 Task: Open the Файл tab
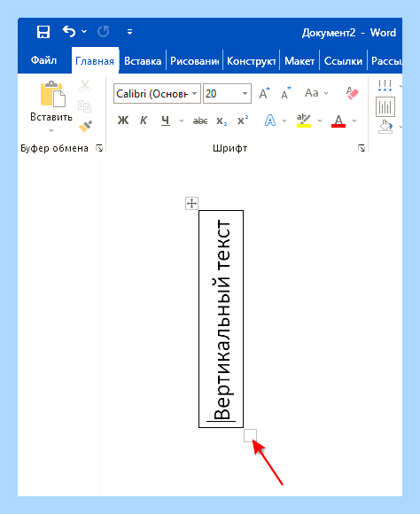coord(44,60)
